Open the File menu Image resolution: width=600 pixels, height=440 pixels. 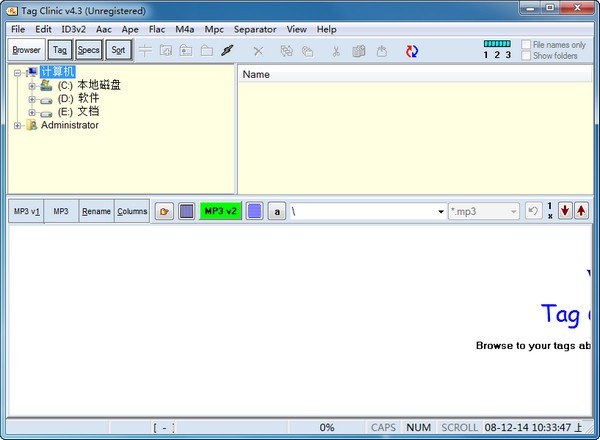pos(18,29)
